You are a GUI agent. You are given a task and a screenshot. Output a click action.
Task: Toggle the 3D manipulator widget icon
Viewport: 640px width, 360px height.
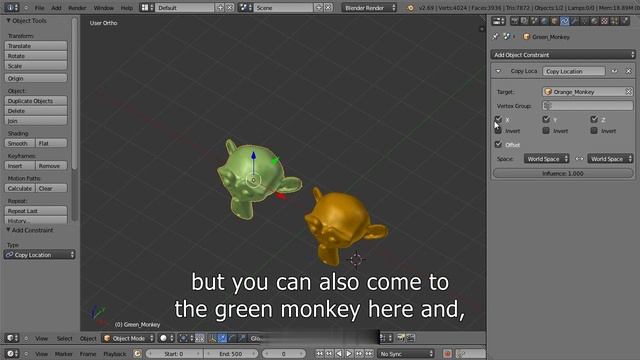point(212,338)
